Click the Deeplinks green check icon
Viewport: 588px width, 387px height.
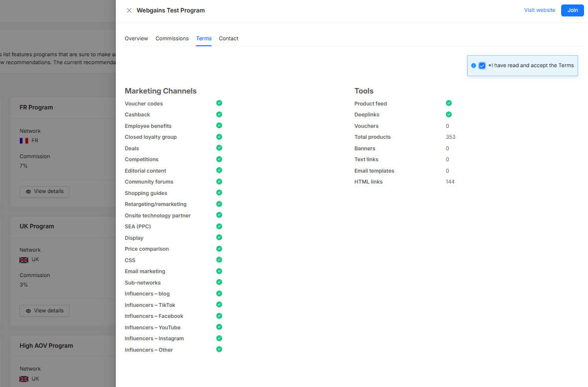(449, 114)
